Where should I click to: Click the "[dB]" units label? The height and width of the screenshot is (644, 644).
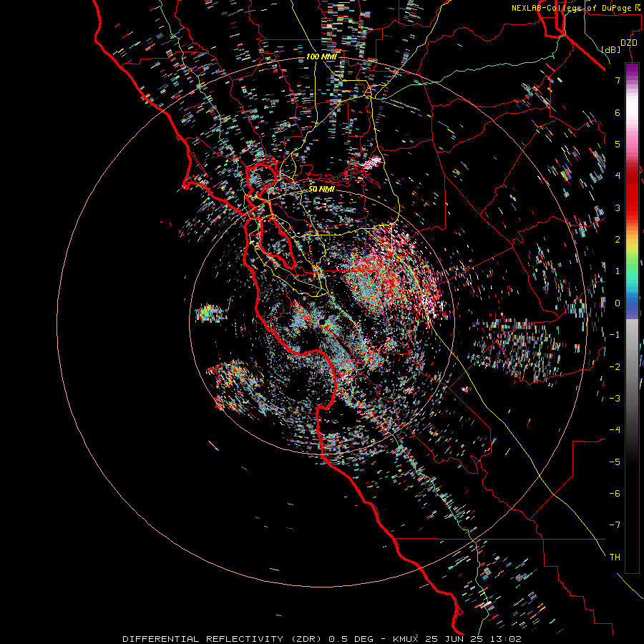point(611,49)
